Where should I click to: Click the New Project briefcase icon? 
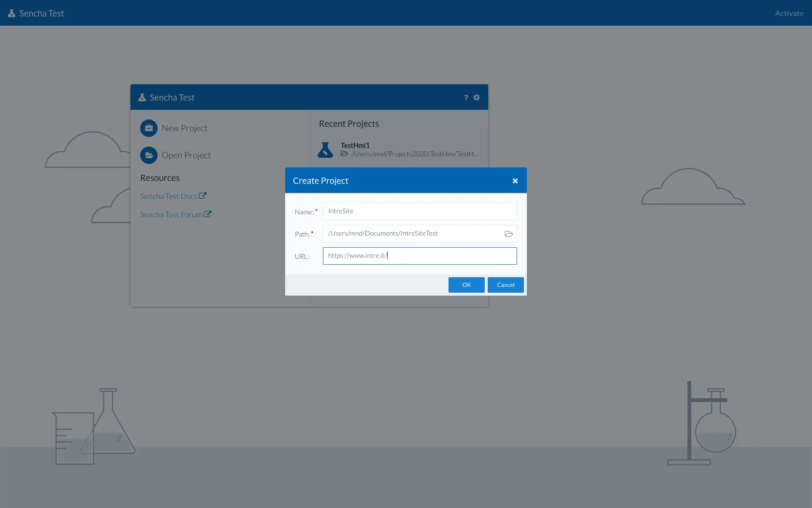[x=149, y=128]
